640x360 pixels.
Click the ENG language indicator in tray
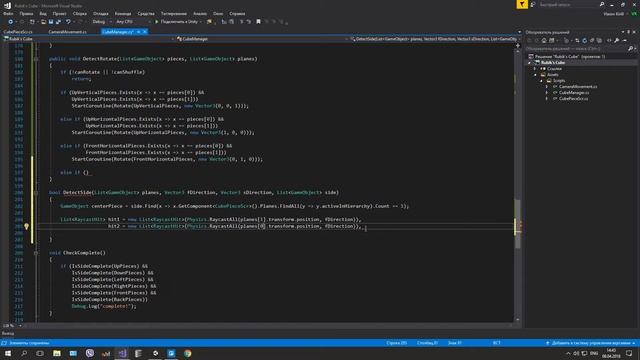pos(594,353)
